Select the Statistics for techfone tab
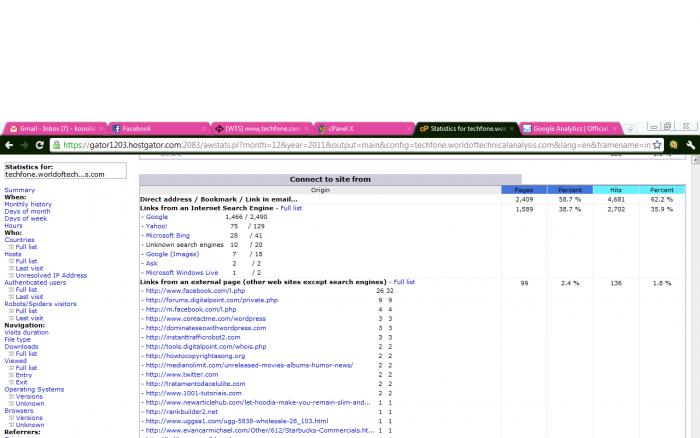 (x=467, y=129)
